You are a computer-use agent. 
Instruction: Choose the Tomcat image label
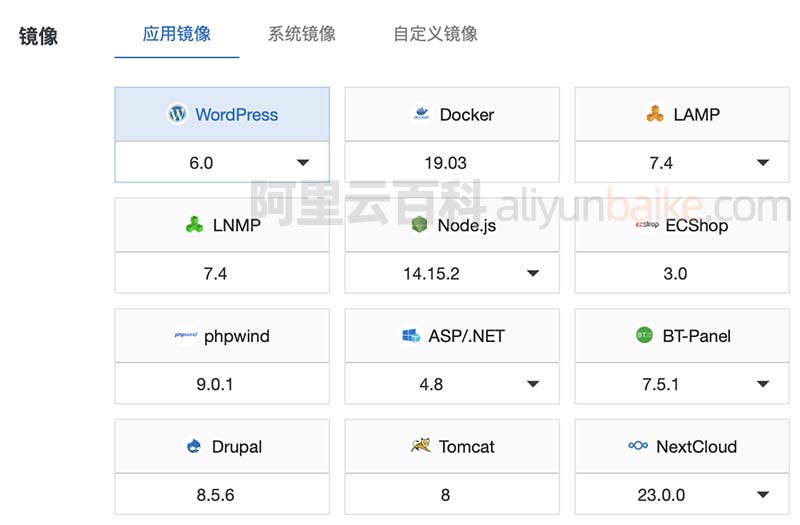467,446
